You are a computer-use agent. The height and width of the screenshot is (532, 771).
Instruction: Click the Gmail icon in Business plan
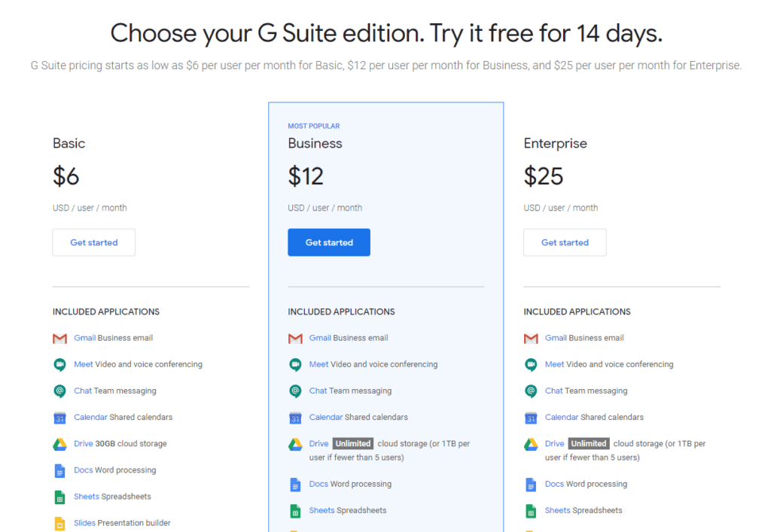click(x=295, y=339)
